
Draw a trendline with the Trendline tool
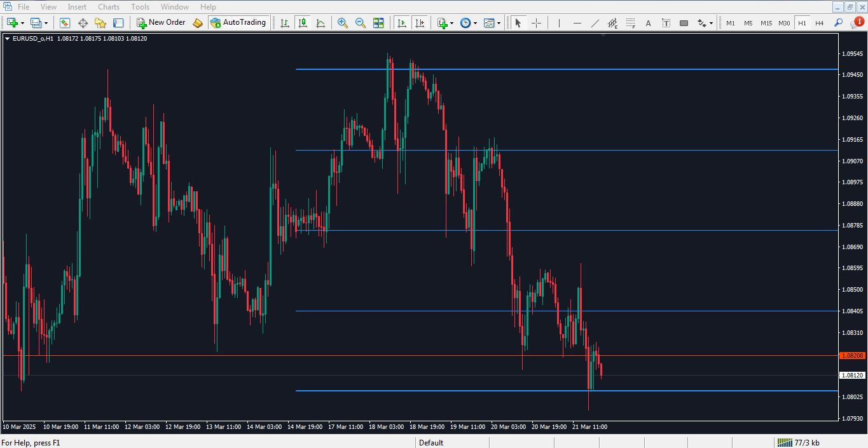595,23
